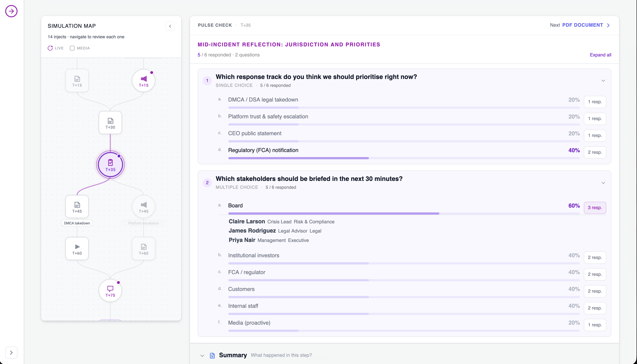Click the Board 60% progress bar
This screenshot has width=637, height=364.
(x=404, y=213)
